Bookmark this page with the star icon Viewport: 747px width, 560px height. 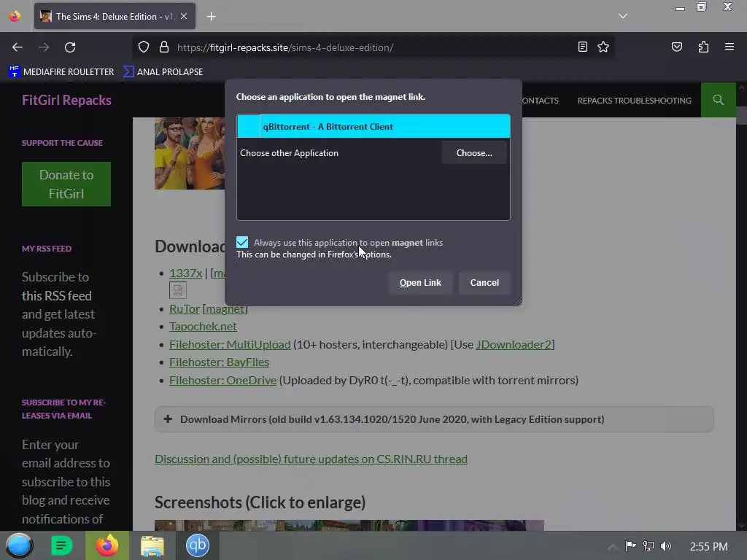click(x=603, y=47)
